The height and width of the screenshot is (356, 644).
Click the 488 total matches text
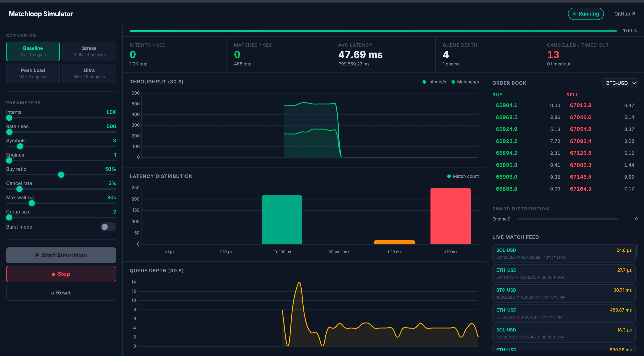click(x=243, y=64)
